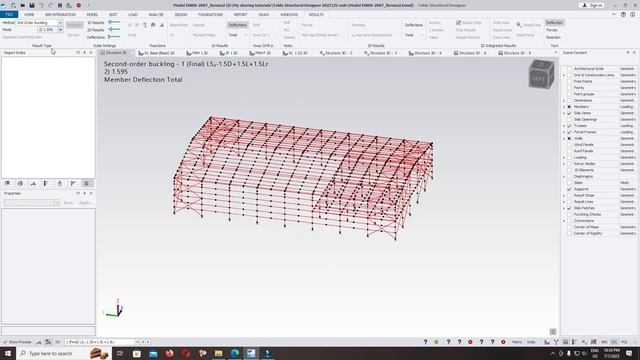The image size is (640, 360).
Task: Close the Scene Content panel
Action: pyautogui.click(x=634, y=53)
